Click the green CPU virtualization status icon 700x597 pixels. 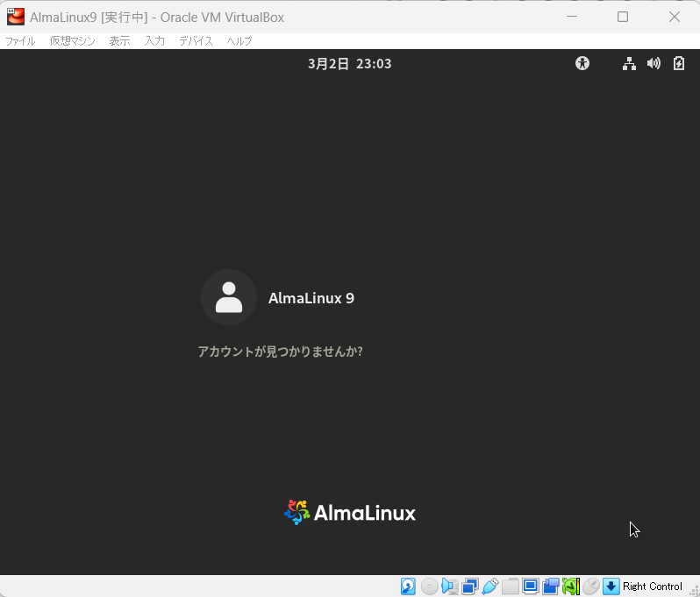pyautogui.click(x=571, y=586)
